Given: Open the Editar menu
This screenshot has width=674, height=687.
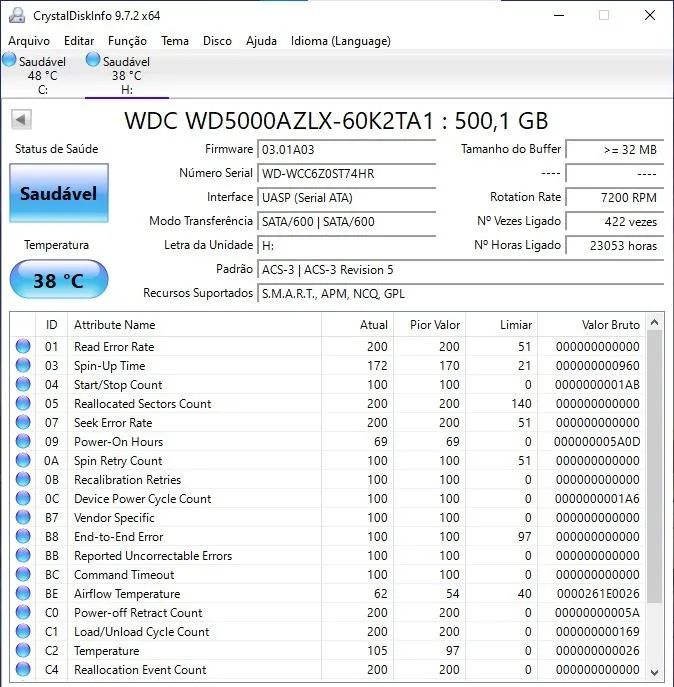Looking at the screenshot, I should click(79, 41).
